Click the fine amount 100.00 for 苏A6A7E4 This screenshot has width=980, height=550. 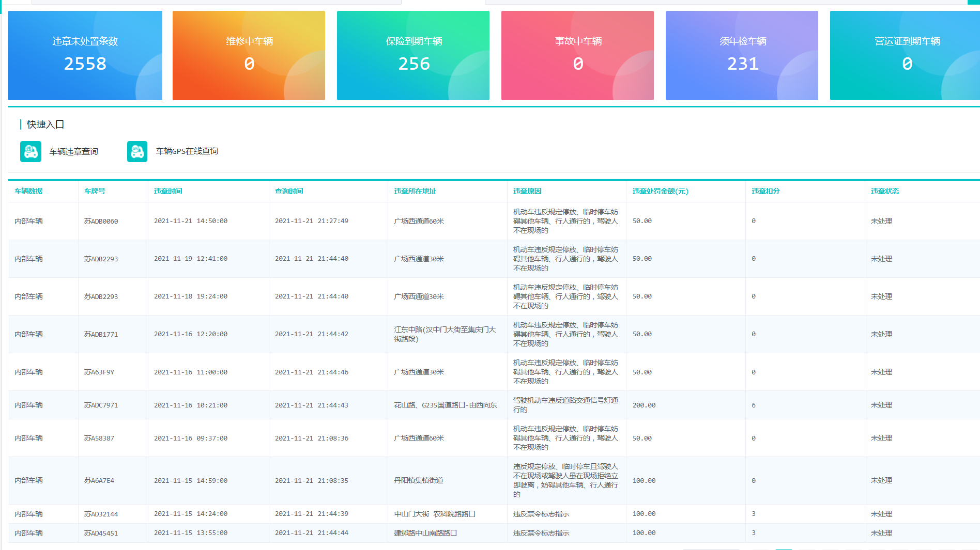tap(644, 480)
